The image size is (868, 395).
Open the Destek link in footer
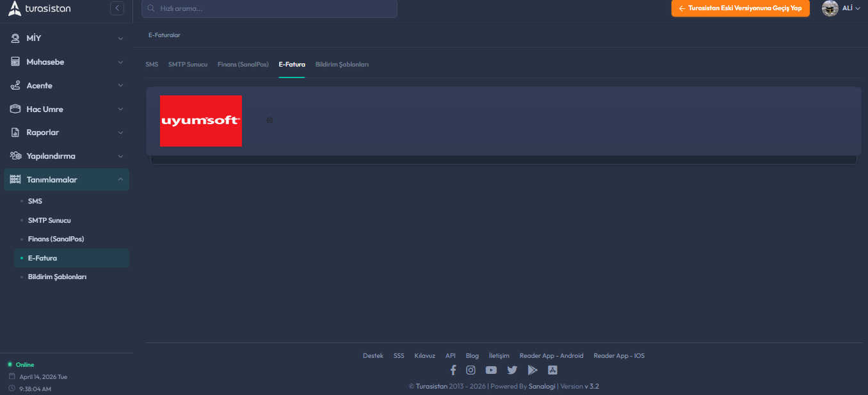click(x=373, y=356)
